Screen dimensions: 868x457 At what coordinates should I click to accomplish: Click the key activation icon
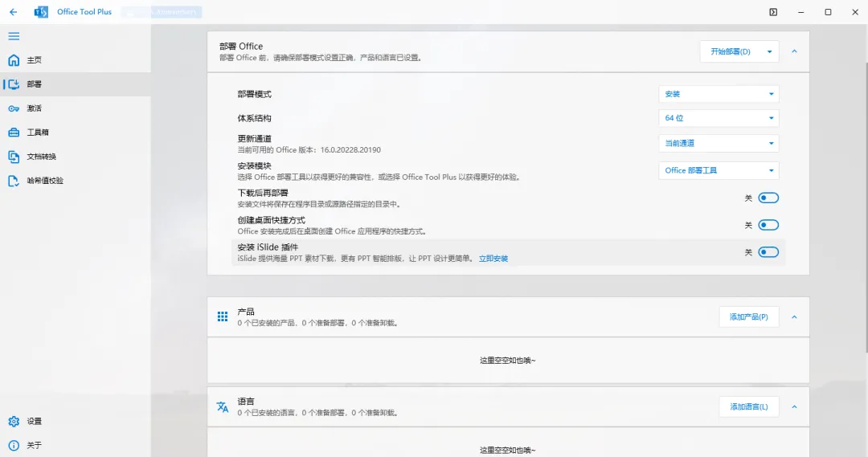(14, 108)
